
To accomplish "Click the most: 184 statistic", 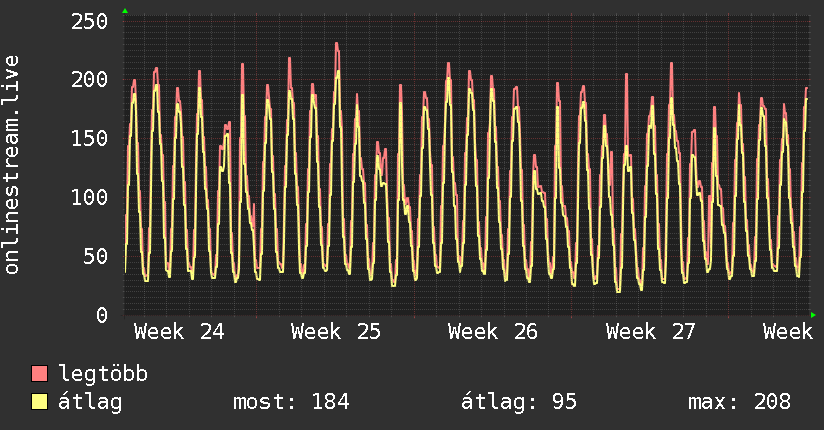I will point(291,402).
